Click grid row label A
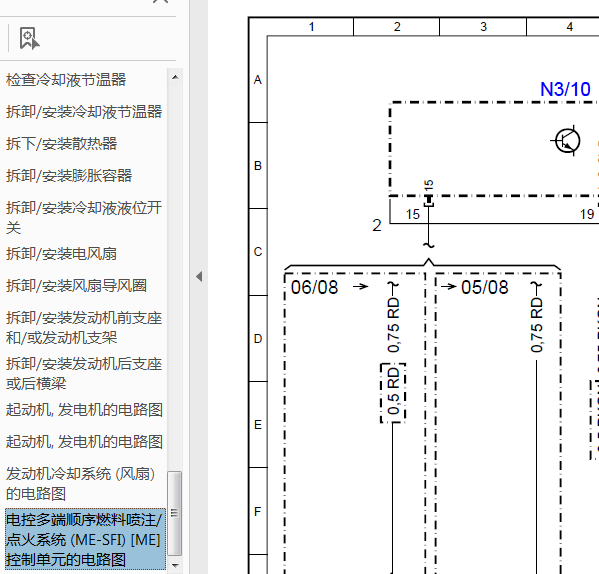This screenshot has width=599, height=574. click(x=258, y=80)
